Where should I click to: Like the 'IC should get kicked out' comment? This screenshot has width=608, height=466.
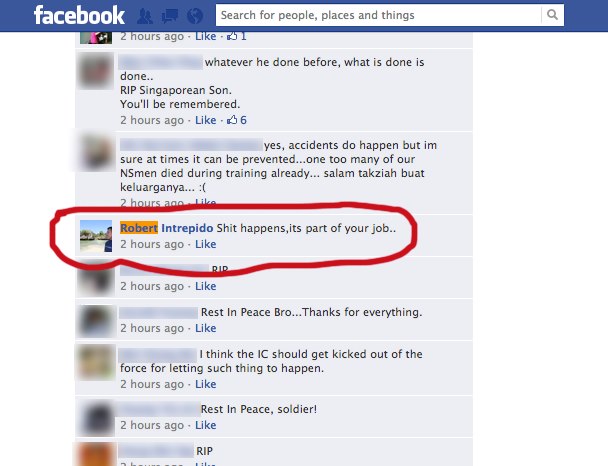(206, 384)
